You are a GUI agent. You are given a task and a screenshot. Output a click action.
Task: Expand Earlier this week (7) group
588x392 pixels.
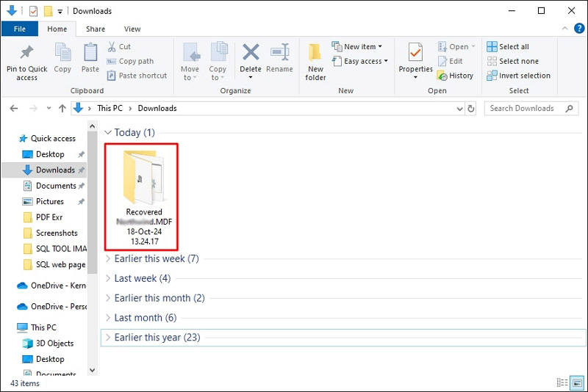(x=108, y=258)
